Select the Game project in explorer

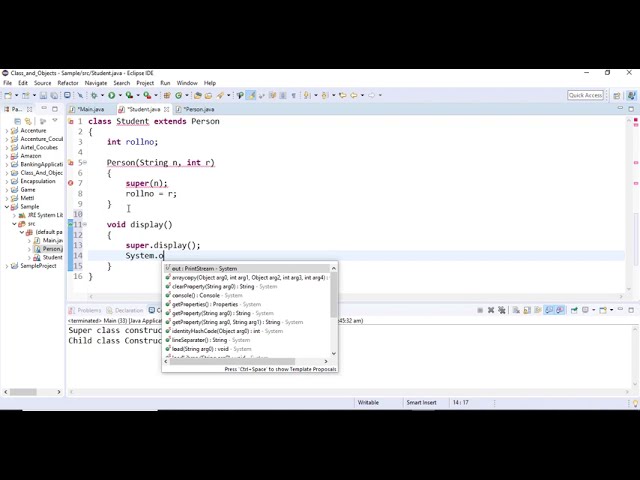pos(28,190)
